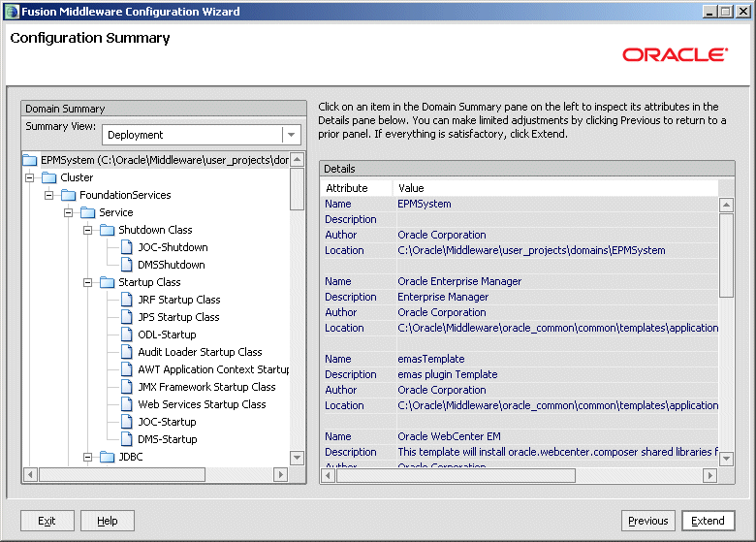Click the folder icon next to Cluster
The width and height of the screenshot is (756, 542).
(x=49, y=177)
